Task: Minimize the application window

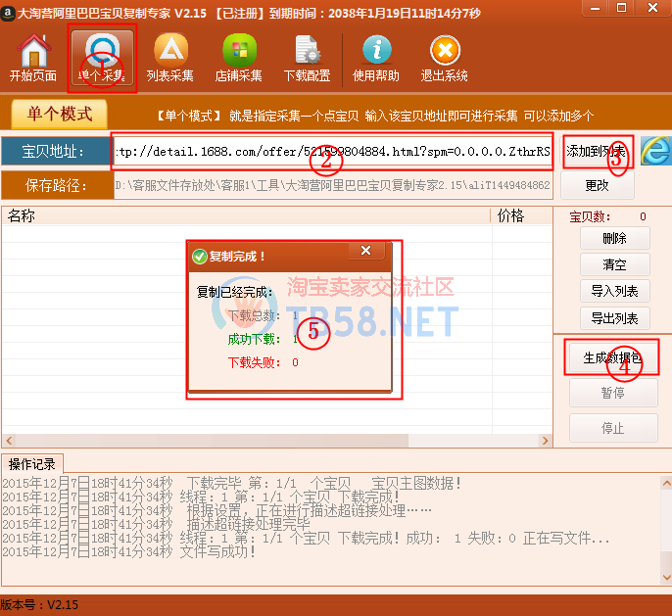Action: pos(596,8)
